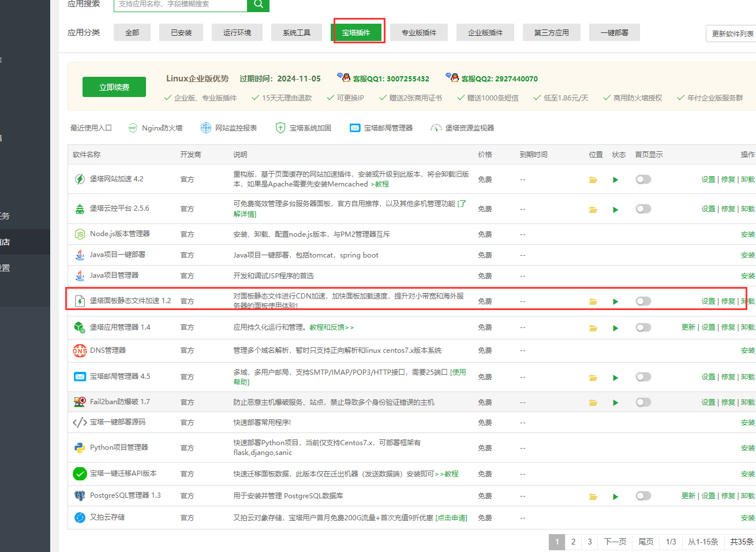
Task: Open the folder icon for 堡塔网站加速 4.2
Action: 593,180
